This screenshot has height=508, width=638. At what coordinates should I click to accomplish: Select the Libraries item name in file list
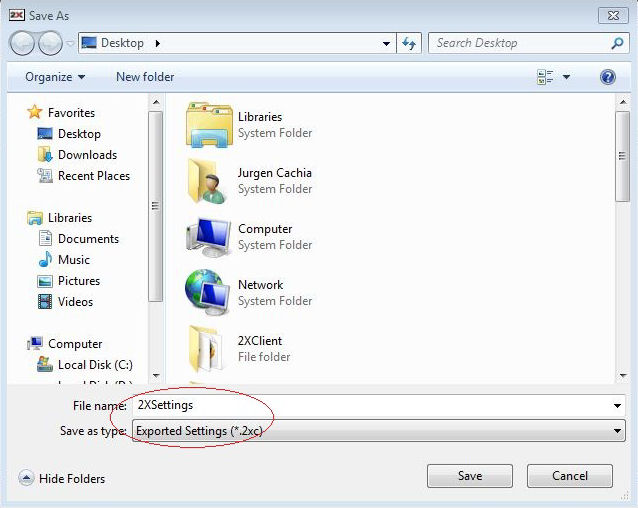(260, 117)
